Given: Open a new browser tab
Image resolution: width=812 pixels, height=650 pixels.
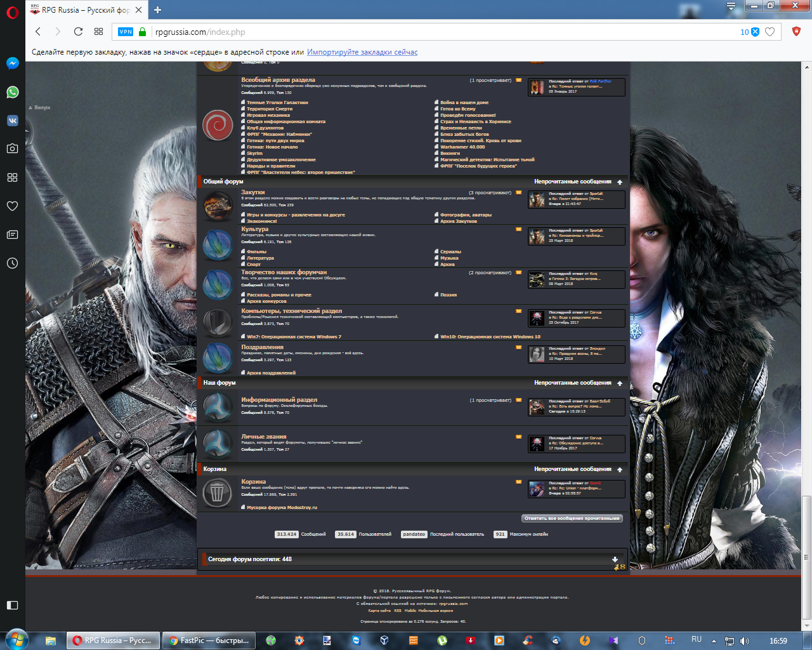Looking at the screenshot, I should (x=157, y=10).
